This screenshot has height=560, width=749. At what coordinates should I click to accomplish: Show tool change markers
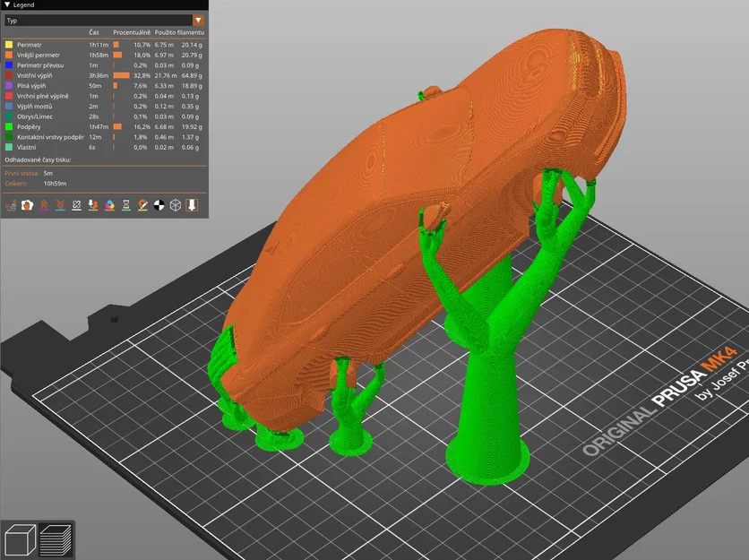[92, 204]
